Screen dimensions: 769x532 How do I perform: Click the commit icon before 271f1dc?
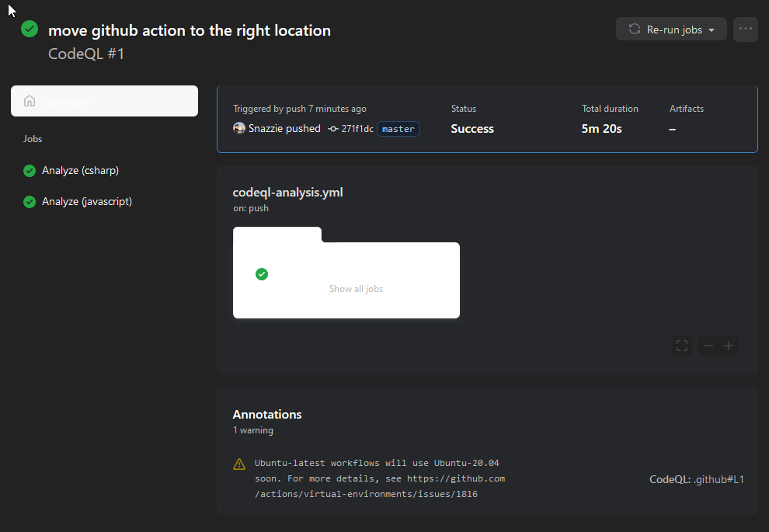(333, 129)
